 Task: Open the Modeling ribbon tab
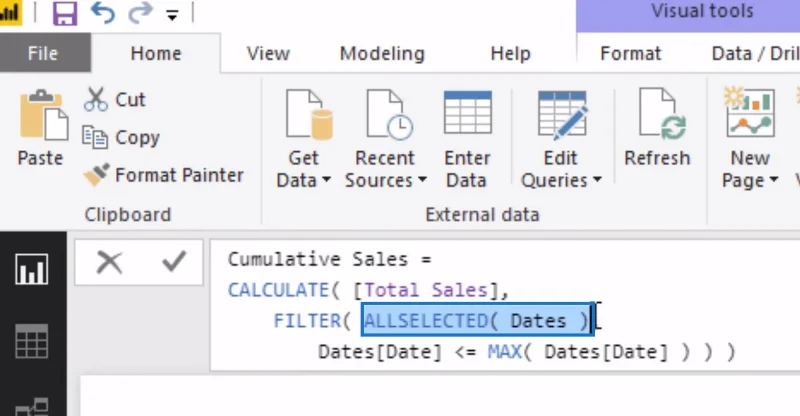(x=382, y=54)
